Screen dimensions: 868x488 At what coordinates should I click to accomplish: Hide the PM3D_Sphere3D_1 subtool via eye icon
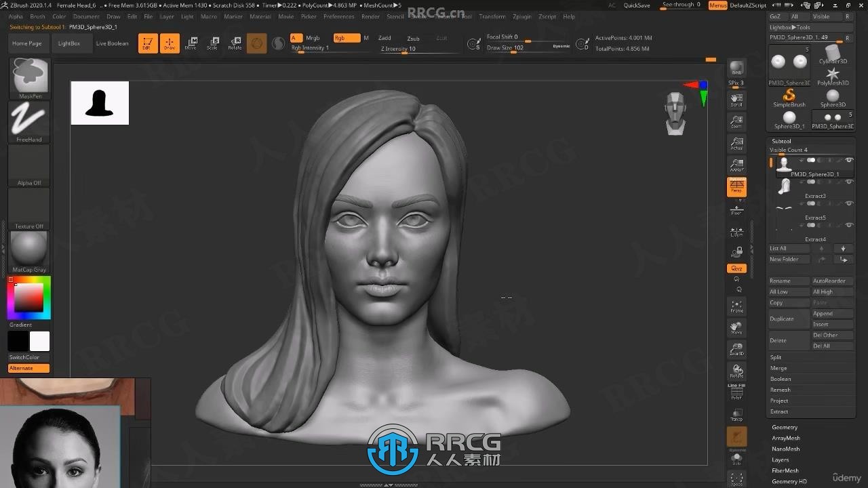point(849,160)
